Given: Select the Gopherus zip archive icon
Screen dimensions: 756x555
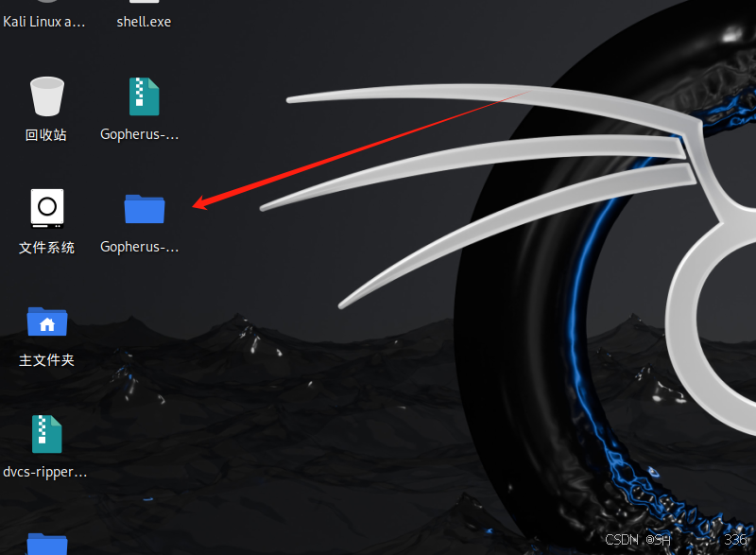Looking at the screenshot, I should click(144, 96).
